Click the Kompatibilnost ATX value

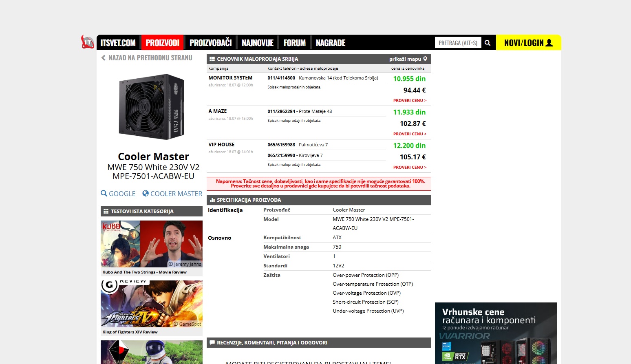pos(337,238)
